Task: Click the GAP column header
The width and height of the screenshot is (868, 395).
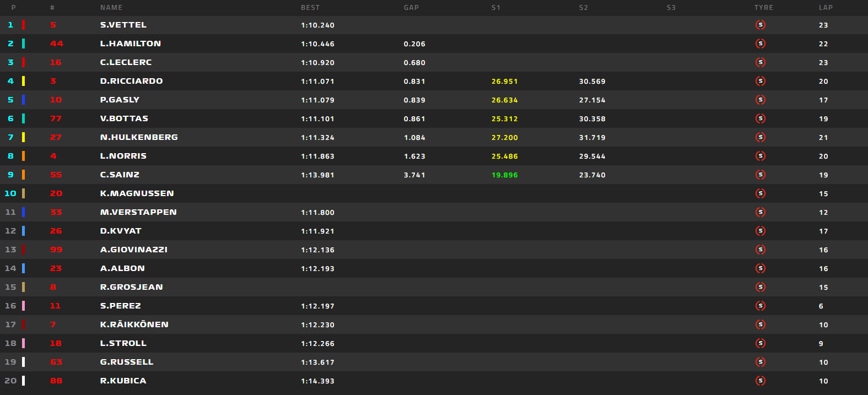Action: click(x=411, y=8)
